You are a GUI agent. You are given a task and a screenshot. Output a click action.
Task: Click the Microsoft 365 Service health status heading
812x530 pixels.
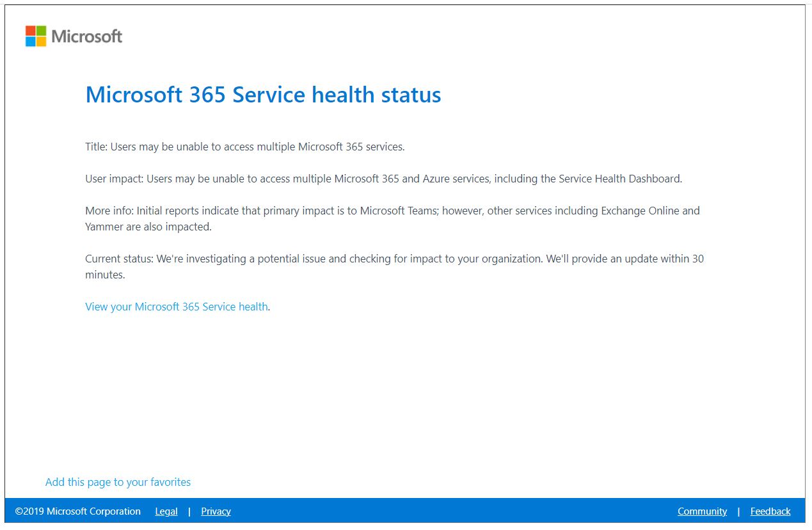click(263, 95)
